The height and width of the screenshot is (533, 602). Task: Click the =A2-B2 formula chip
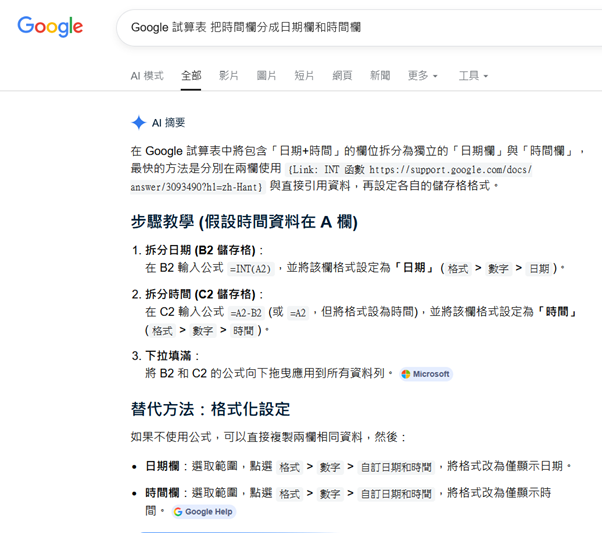tap(246, 313)
